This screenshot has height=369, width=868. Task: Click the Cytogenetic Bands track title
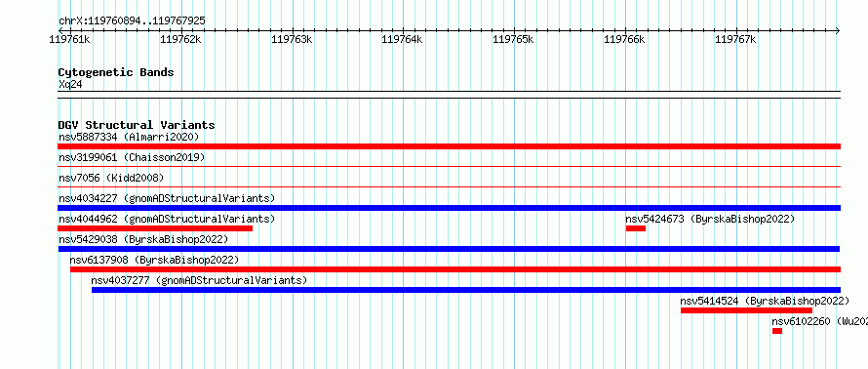[x=116, y=72]
